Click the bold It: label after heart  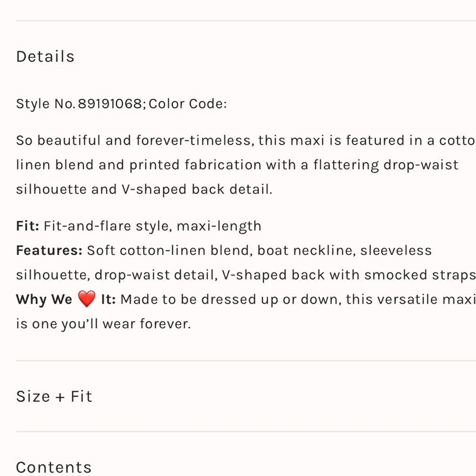coord(109,299)
